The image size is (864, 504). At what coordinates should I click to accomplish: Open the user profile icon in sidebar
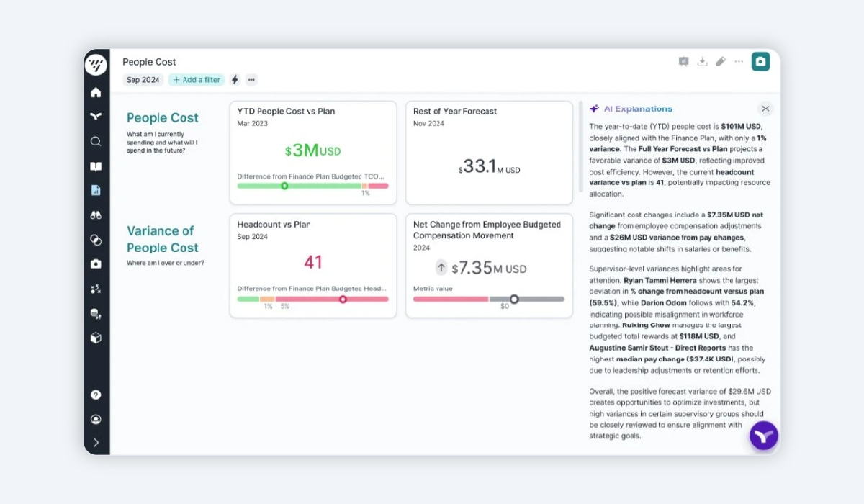(96, 419)
